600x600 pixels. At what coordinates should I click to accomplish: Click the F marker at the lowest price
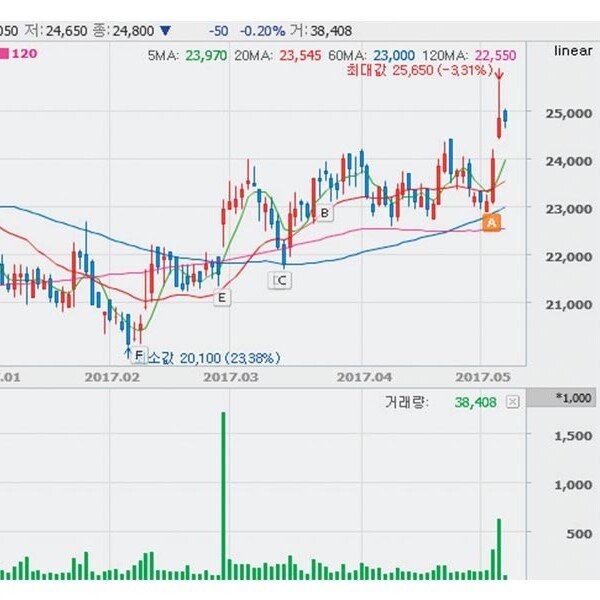coord(138,355)
